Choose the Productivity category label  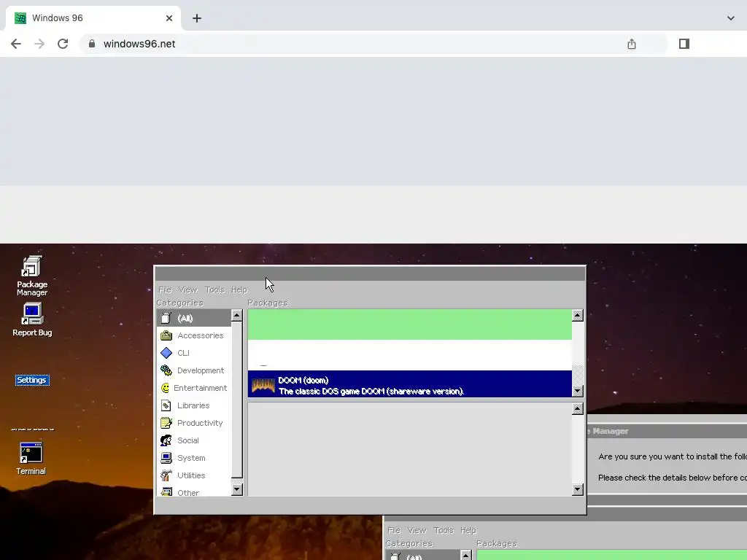click(x=200, y=423)
